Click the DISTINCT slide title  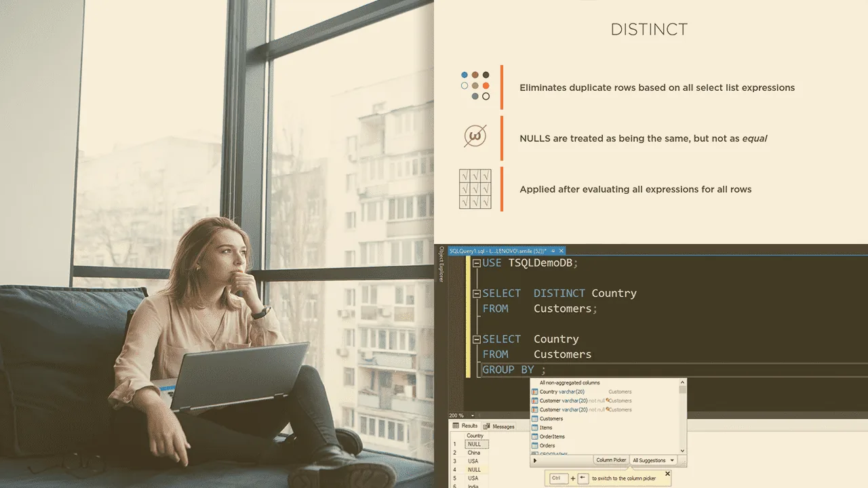[649, 30]
